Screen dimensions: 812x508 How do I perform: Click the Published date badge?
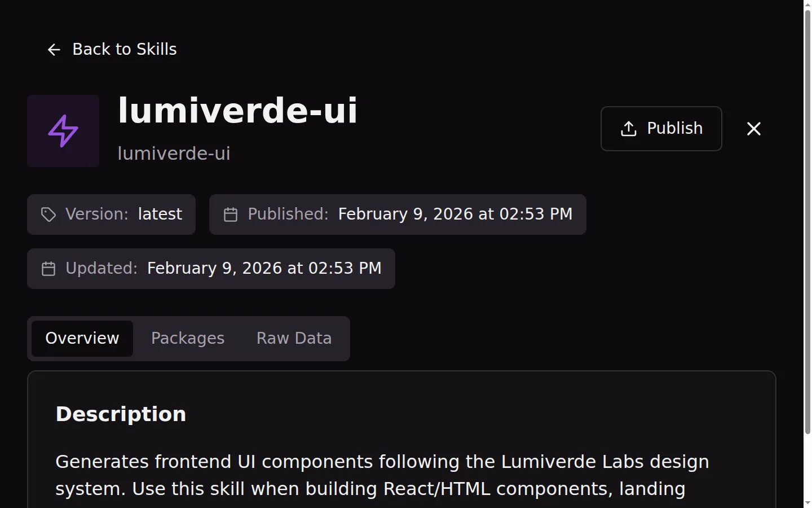click(x=397, y=214)
